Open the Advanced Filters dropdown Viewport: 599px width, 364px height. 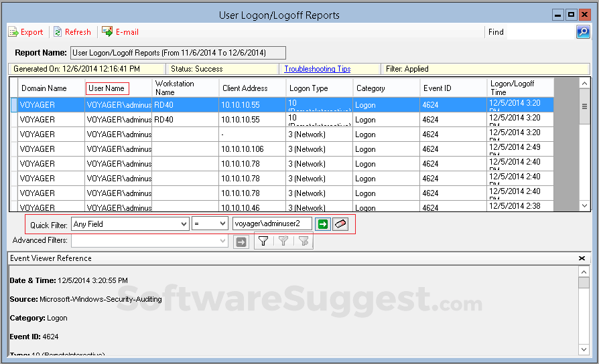[150, 241]
